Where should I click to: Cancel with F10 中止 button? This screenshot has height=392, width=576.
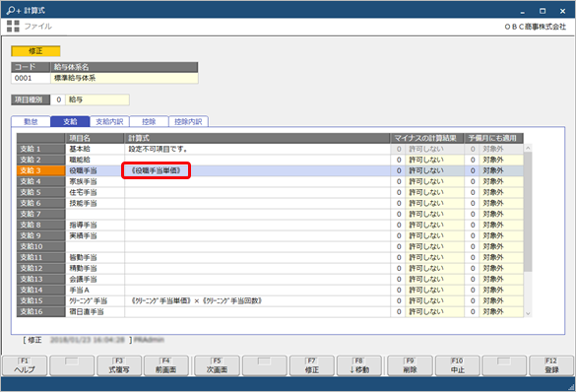pyautogui.click(x=457, y=365)
